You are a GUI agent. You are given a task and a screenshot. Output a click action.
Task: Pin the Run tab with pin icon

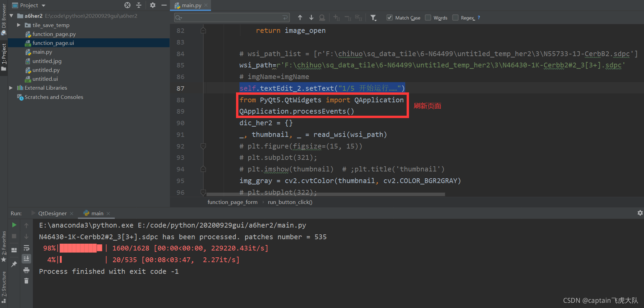pyautogui.click(x=14, y=264)
